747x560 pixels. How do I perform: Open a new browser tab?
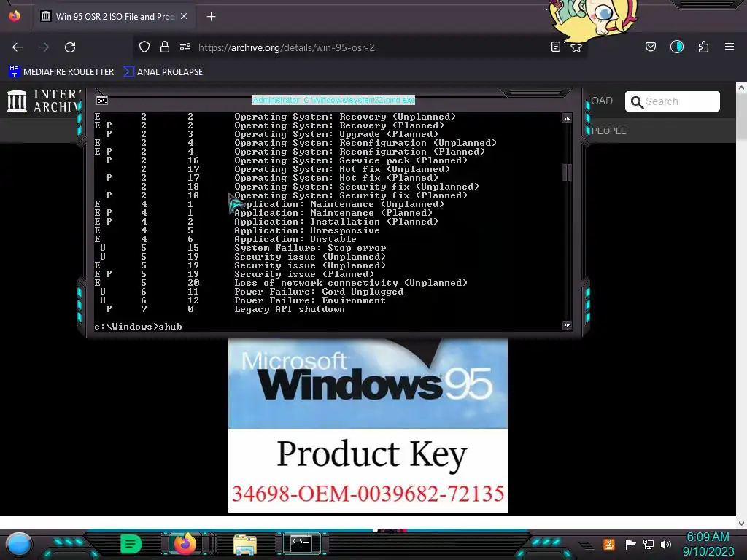[211, 17]
